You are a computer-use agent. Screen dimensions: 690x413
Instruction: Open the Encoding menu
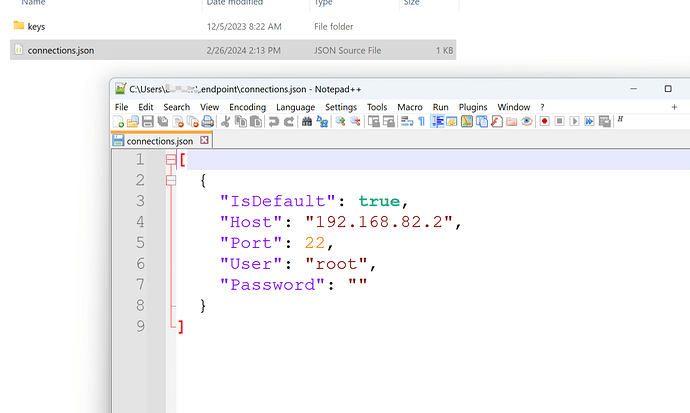tap(247, 107)
